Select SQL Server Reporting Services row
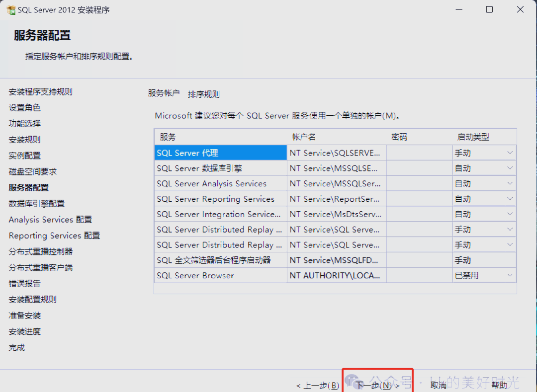 pyautogui.click(x=220, y=199)
